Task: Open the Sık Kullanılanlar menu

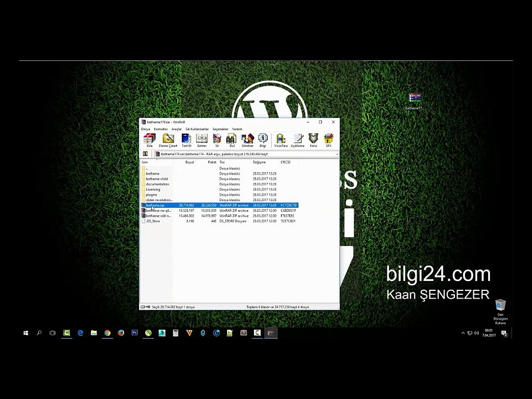Action: (x=197, y=129)
